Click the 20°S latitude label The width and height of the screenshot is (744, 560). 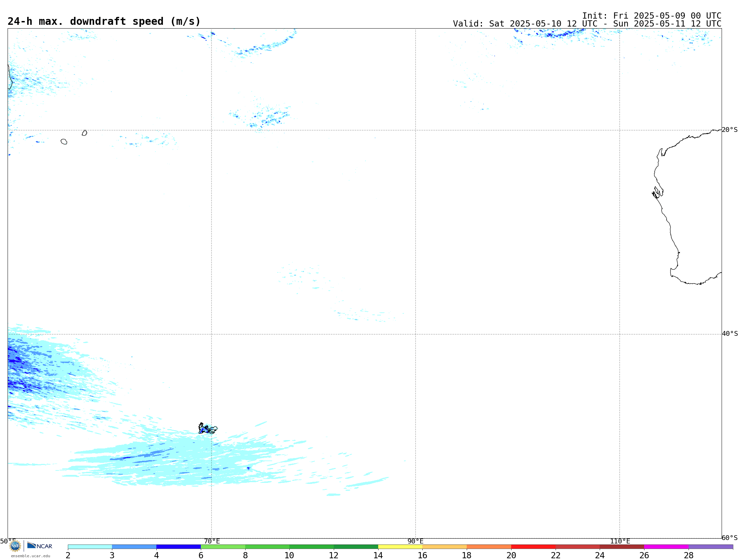730,130
